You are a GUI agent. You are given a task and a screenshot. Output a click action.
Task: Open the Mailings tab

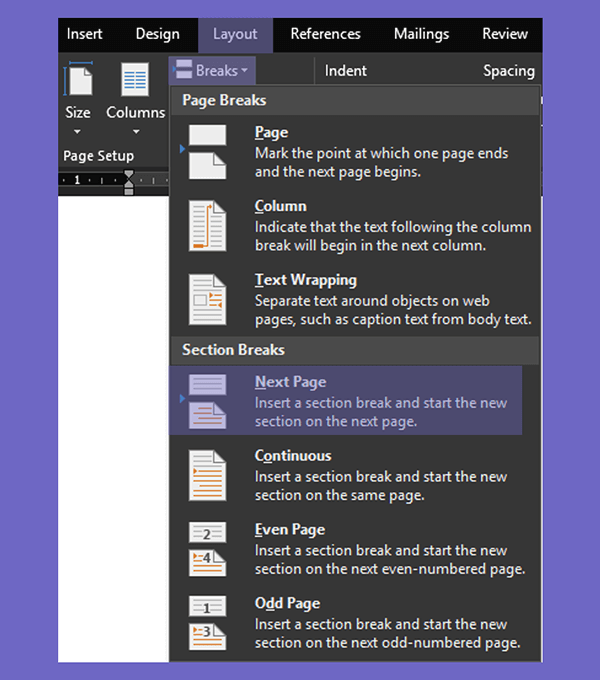pyautogui.click(x=421, y=34)
